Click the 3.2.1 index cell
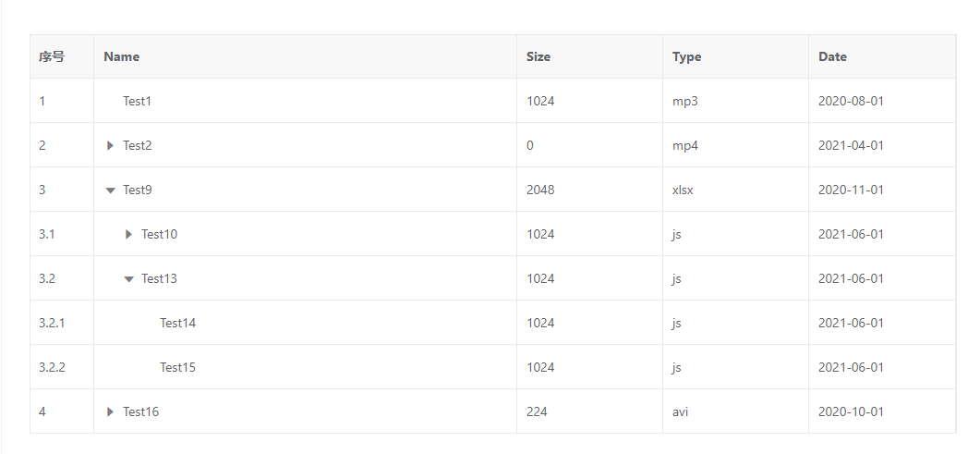The height and width of the screenshot is (454, 980). pyautogui.click(x=52, y=323)
